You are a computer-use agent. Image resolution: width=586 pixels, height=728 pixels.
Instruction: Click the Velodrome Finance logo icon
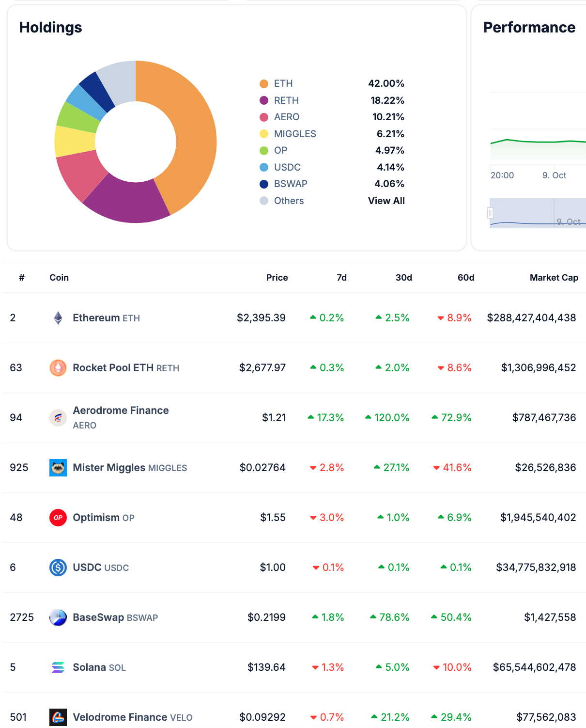tap(58, 717)
